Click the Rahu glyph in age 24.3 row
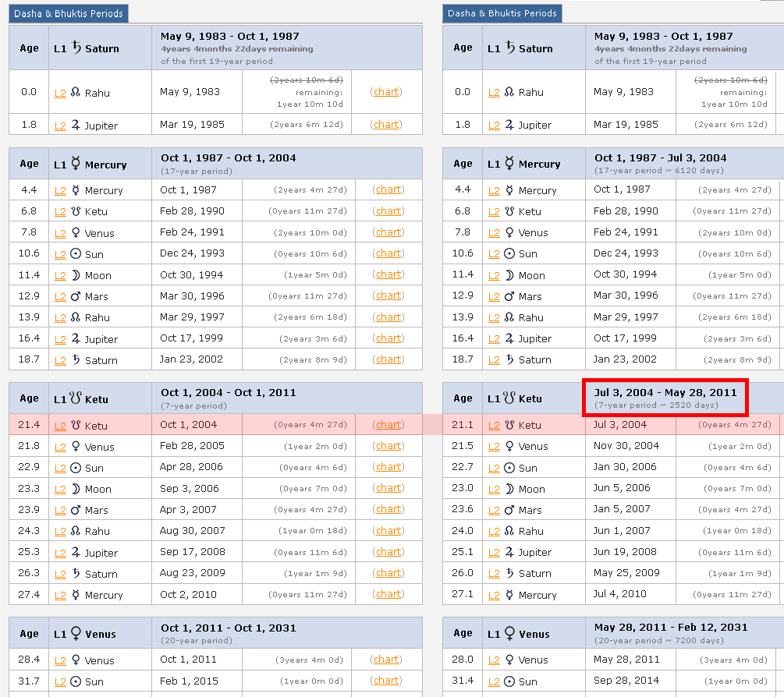Image resolution: width=784 pixels, height=697 pixels. [76, 531]
